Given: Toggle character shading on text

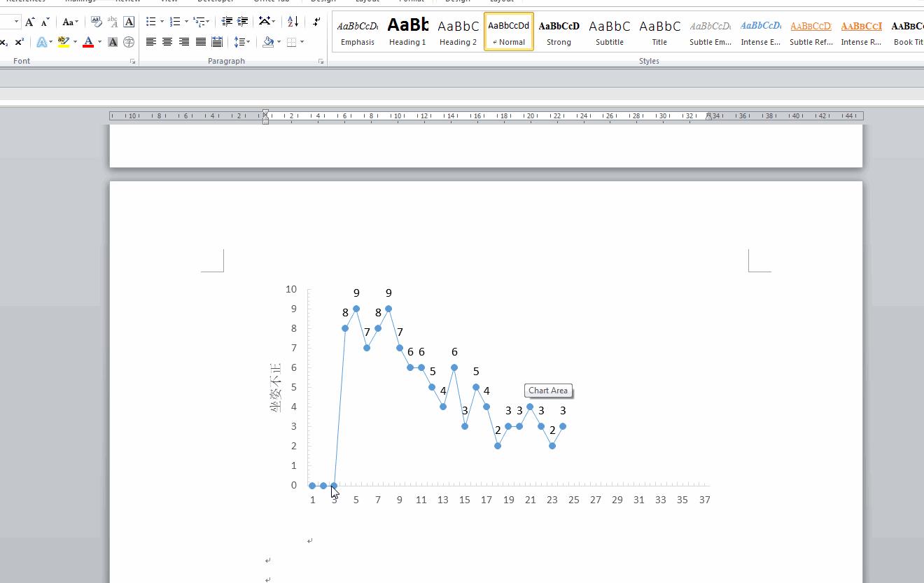Looking at the screenshot, I should coord(113,42).
